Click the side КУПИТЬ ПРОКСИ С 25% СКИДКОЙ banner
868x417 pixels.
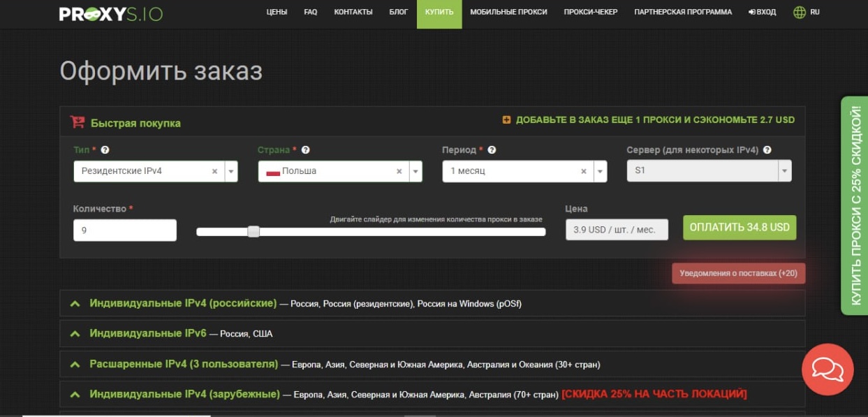tap(855, 205)
